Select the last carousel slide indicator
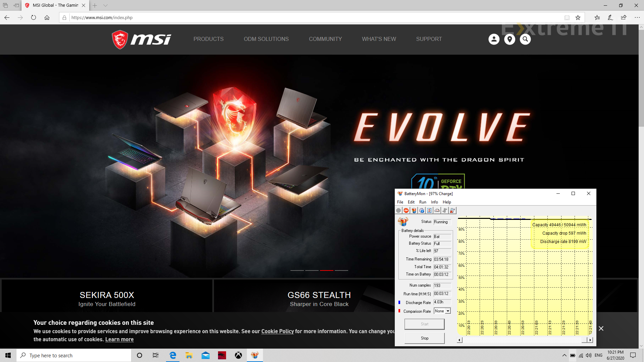Screen dimensions: 644x362 [341, 270]
